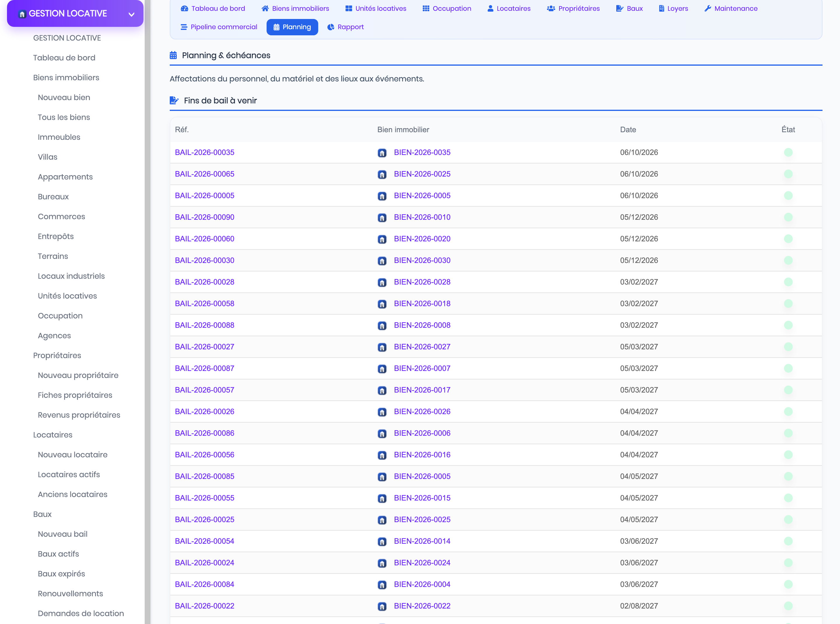Click the Occupation grid icon in top navigation
840x624 pixels.
pyautogui.click(x=426, y=8)
